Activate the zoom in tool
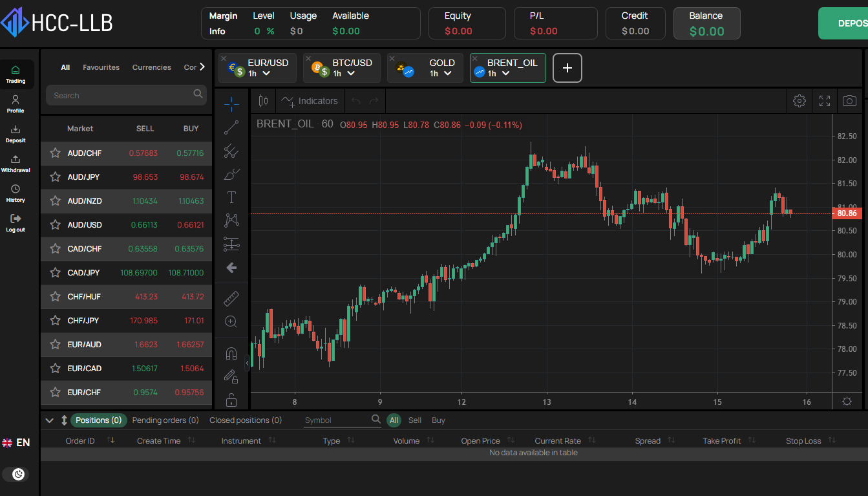 (x=231, y=321)
